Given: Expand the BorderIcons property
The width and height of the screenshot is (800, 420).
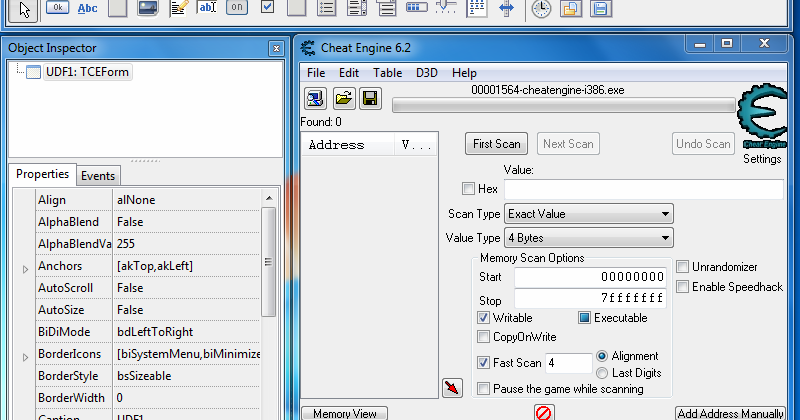Looking at the screenshot, I should 25,357.
